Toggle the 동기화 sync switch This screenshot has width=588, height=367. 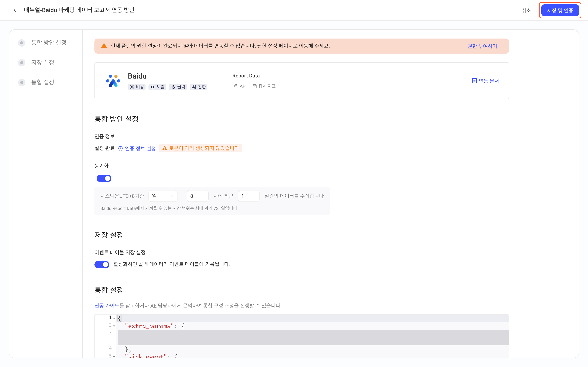[104, 178]
